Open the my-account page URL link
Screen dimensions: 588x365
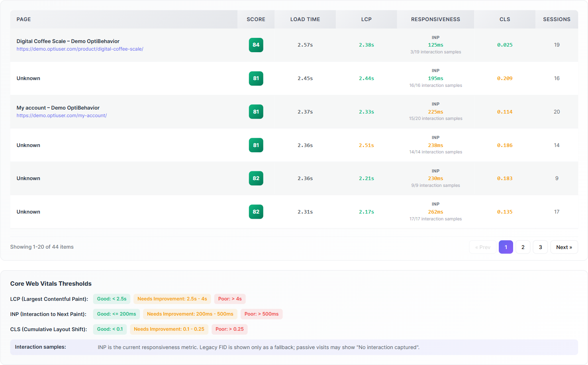tap(61, 116)
